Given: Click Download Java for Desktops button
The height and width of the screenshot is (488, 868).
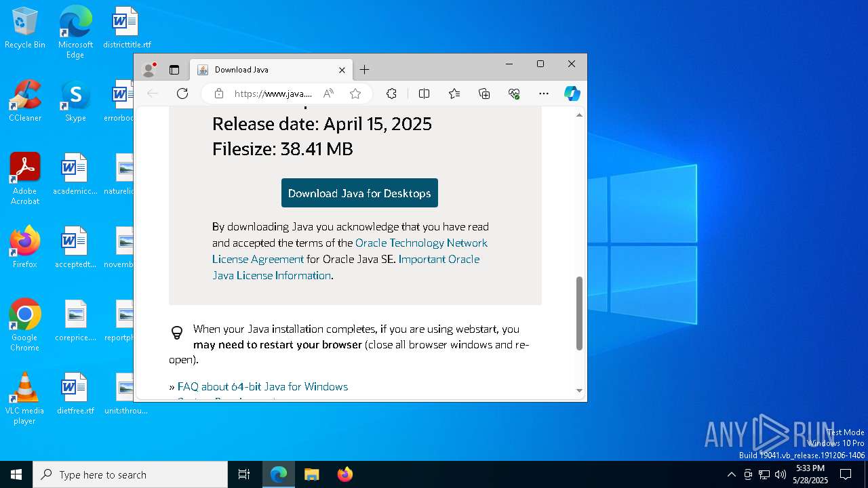Looking at the screenshot, I should pyautogui.click(x=359, y=193).
